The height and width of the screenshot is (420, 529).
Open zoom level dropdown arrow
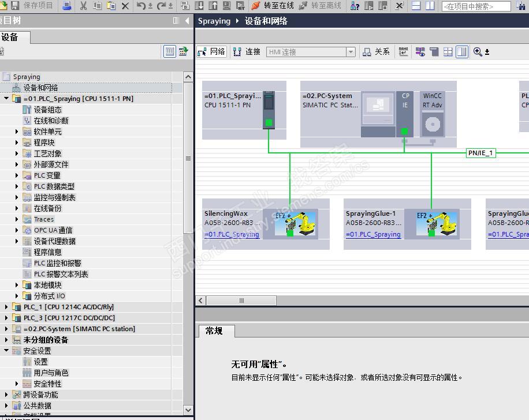pos(487,52)
